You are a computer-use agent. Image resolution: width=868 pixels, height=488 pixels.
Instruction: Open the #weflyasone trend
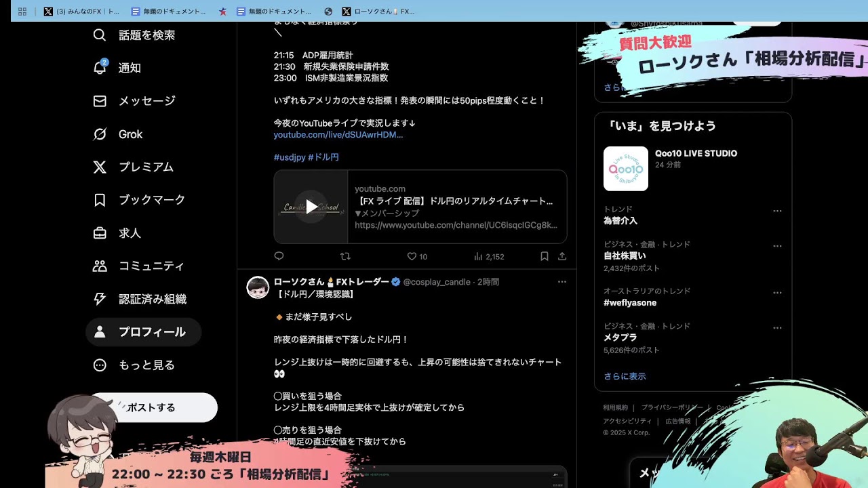coord(630,303)
